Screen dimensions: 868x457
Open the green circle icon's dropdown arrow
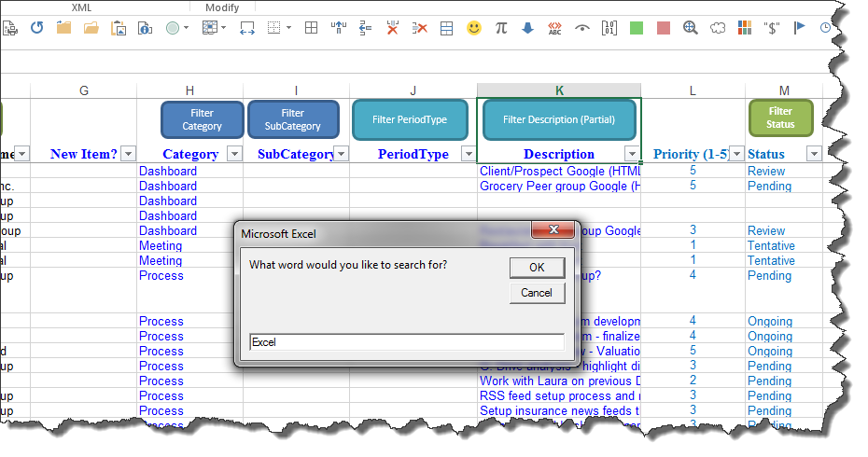point(186,28)
